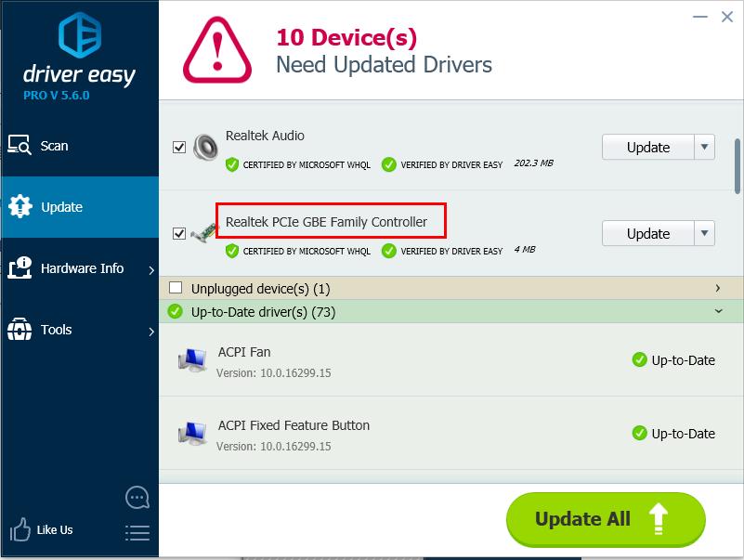The height and width of the screenshot is (560, 744).
Task: Click the vertical scrollbar in device list
Action: pos(737,167)
